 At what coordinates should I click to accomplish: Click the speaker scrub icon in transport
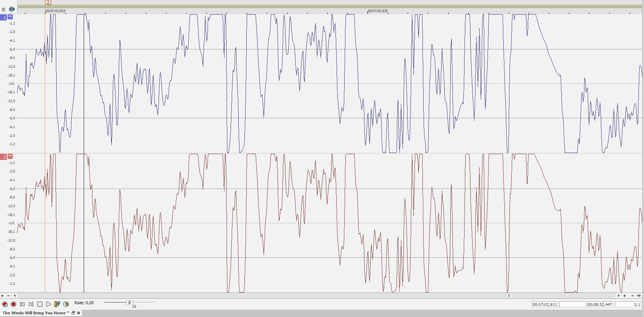66,304
